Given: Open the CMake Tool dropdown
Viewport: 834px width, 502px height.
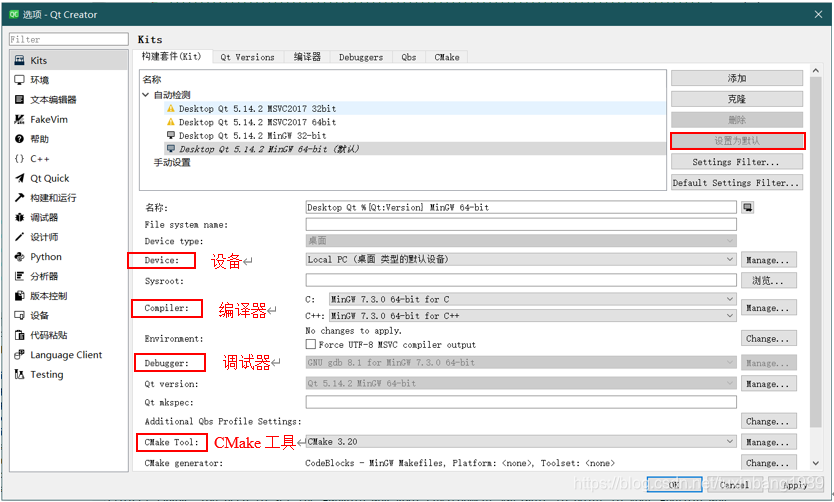Looking at the screenshot, I should pyautogui.click(x=521, y=442).
